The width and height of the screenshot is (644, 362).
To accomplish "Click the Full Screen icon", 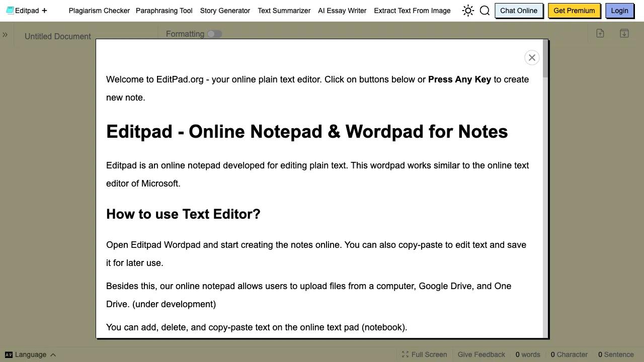I will (x=406, y=354).
